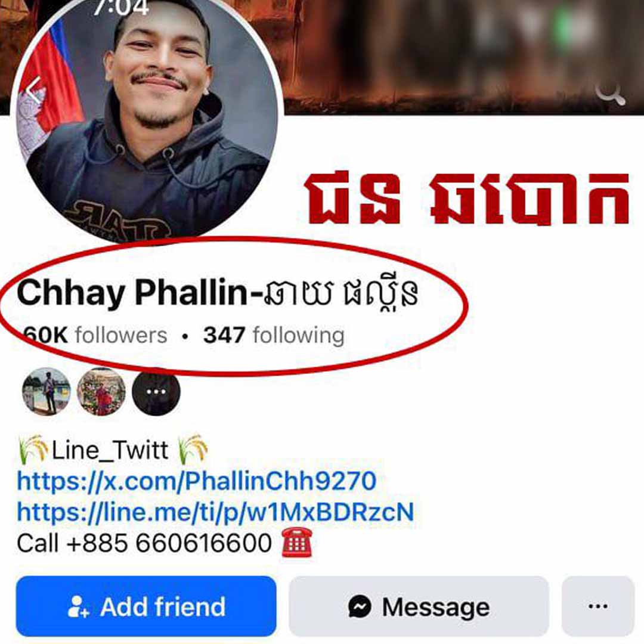Click the Messenger icon in Message button
Screen dimensions: 644x644
tap(360, 606)
